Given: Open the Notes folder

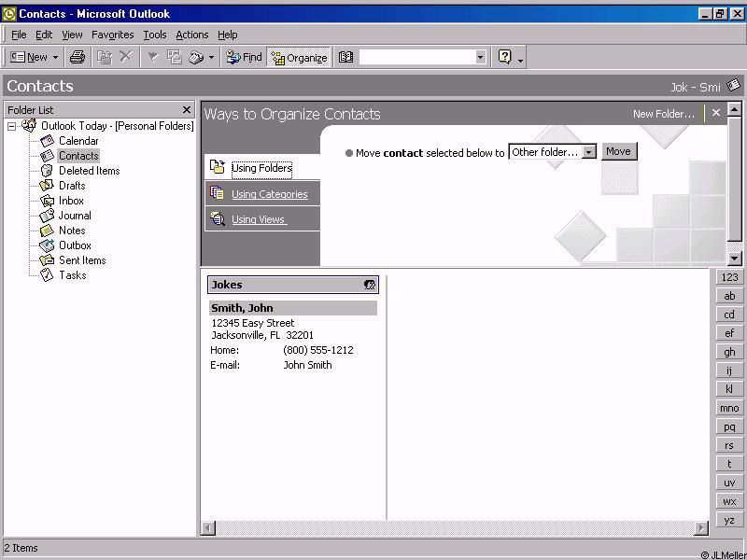Looking at the screenshot, I should pos(72,231).
